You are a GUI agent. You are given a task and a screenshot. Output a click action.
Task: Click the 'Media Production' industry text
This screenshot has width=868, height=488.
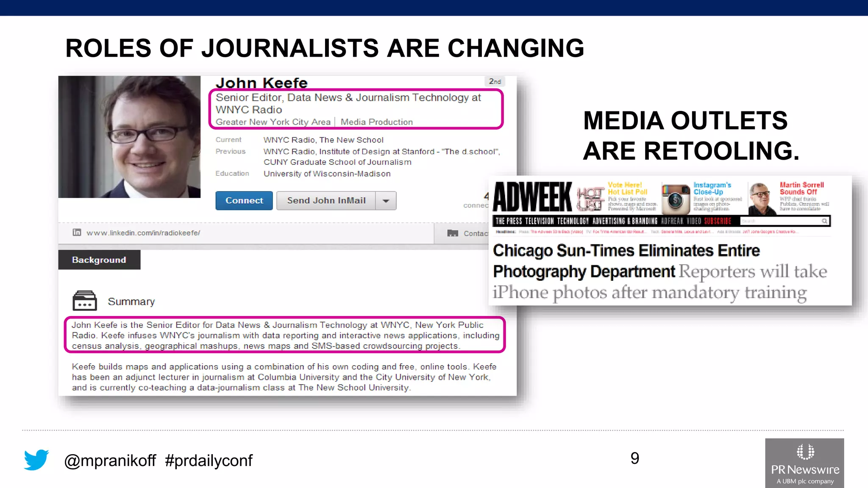(x=377, y=122)
